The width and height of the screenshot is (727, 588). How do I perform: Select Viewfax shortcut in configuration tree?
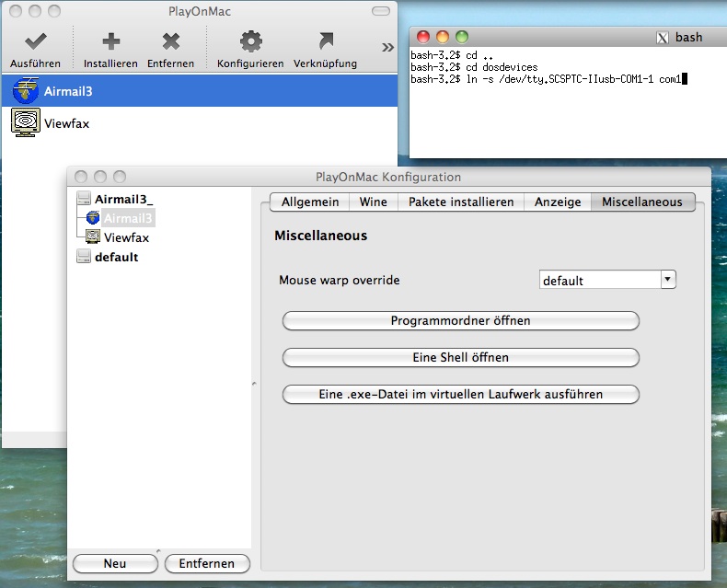click(x=127, y=237)
